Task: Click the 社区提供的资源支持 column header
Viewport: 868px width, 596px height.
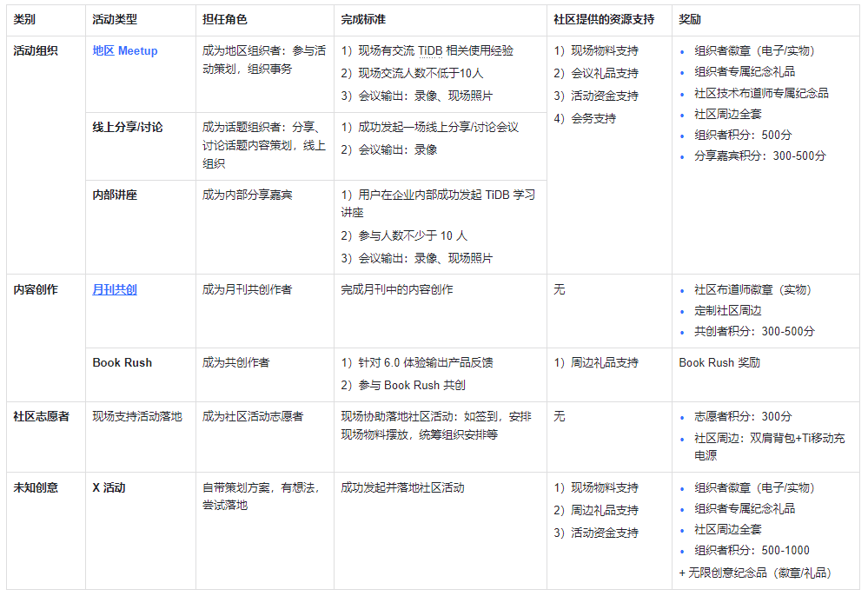Action: point(604,19)
